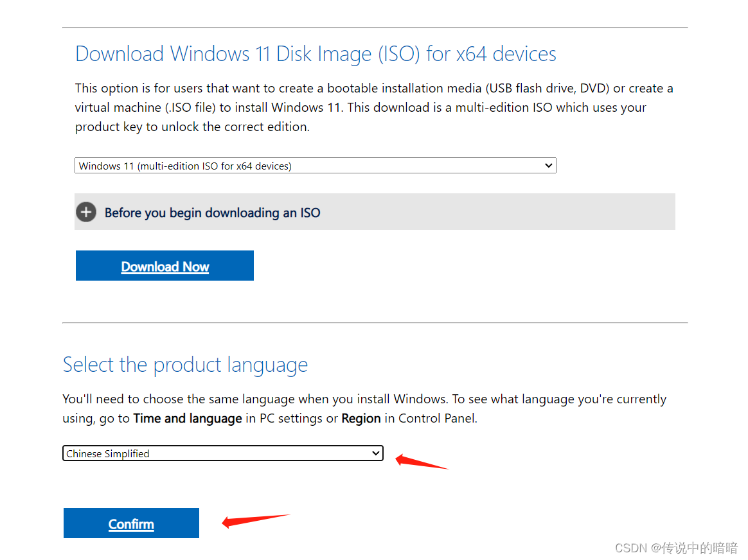Click the bold 'Region' text

pos(361,419)
